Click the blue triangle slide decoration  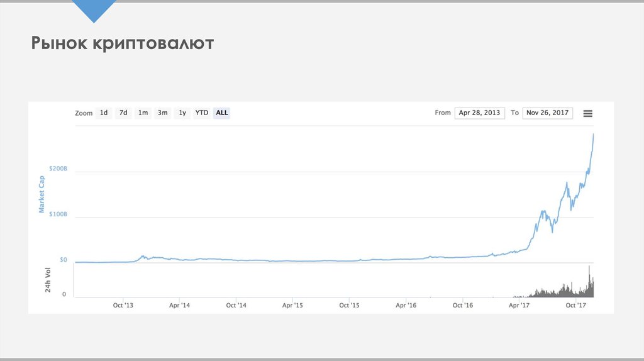pyautogui.click(x=94, y=9)
